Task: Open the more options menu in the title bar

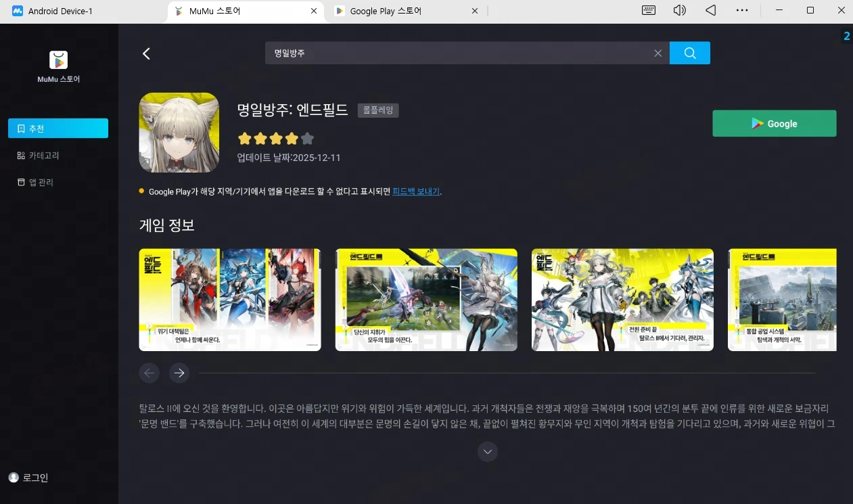Action: point(742,10)
